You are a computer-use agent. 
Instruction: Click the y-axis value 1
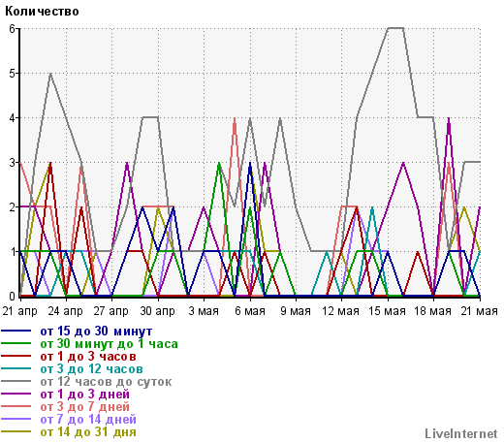[x=13, y=252]
